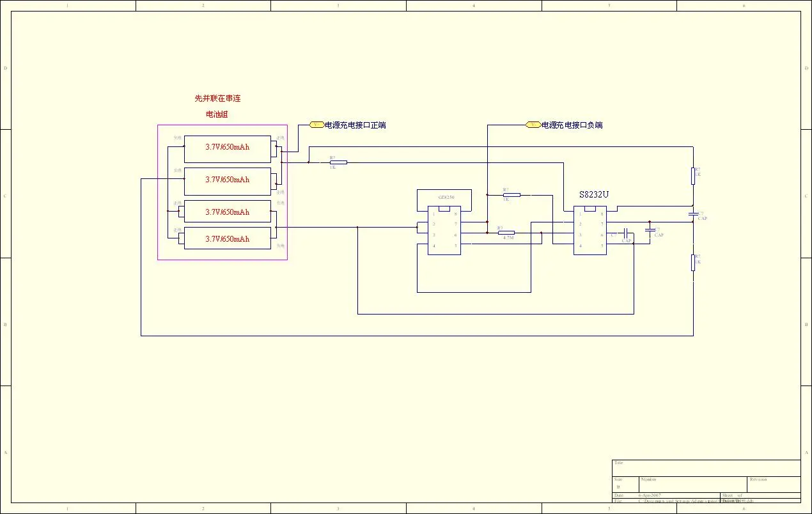The height and width of the screenshot is (514, 812).
Task: Click the GD8250 designator text
Action: [x=447, y=198]
